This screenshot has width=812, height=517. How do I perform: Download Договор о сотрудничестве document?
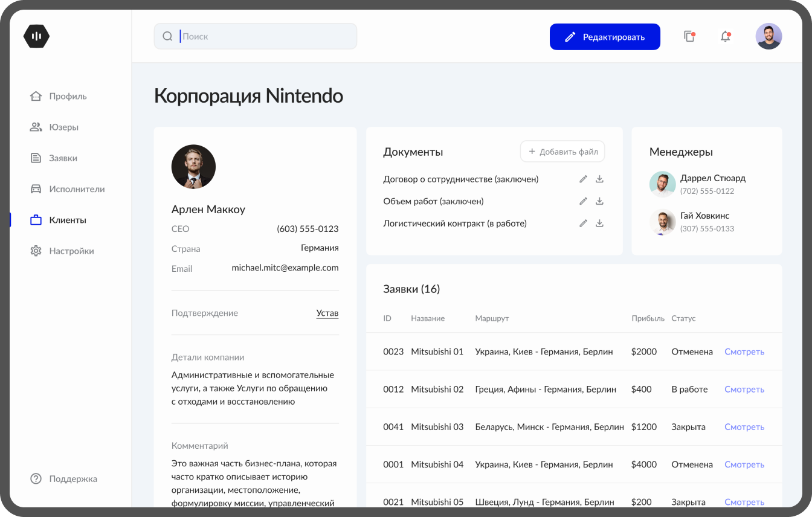[599, 179]
